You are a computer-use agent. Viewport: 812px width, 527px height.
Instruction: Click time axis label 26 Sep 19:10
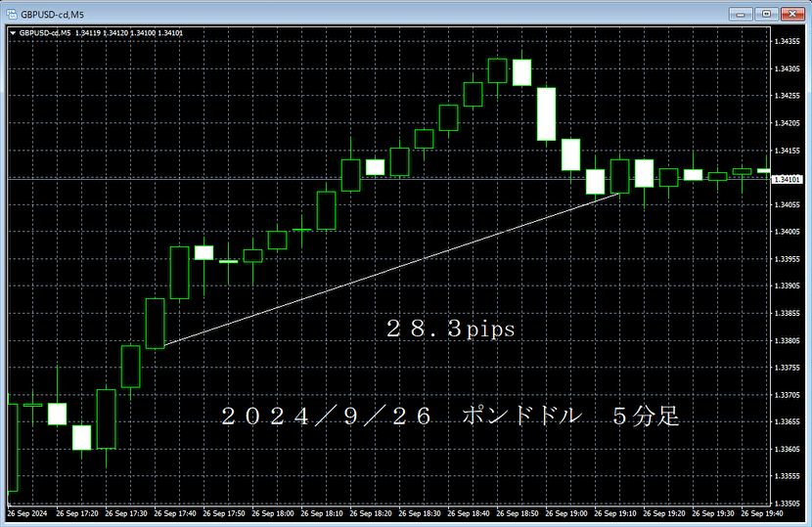[x=615, y=513]
